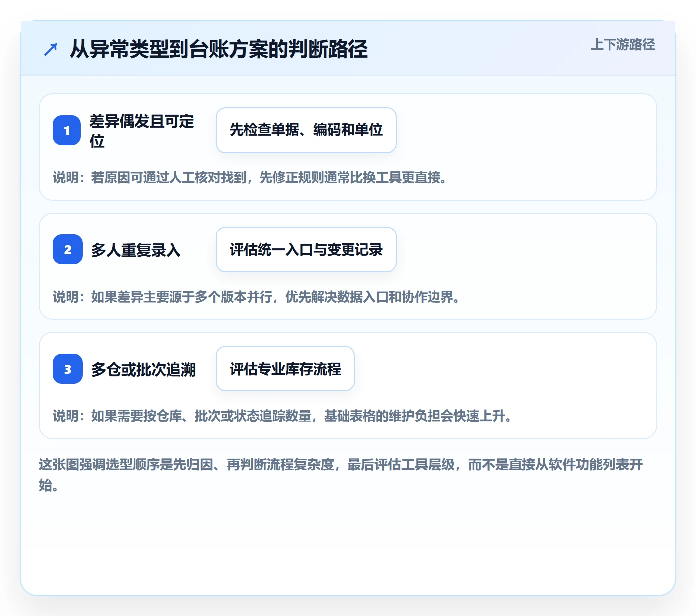This screenshot has width=696, height=616.
Task: Click the heading 多人重复录入
Action: [136, 250]
